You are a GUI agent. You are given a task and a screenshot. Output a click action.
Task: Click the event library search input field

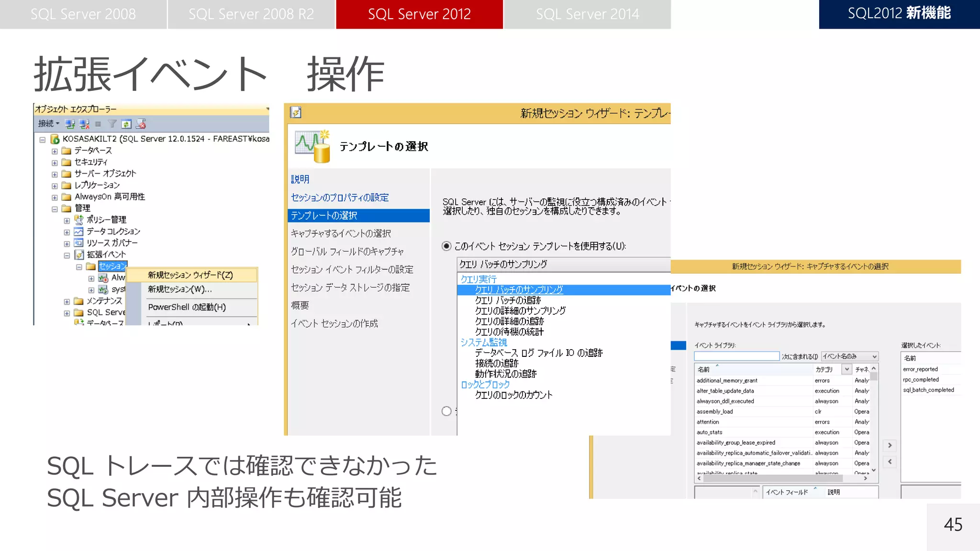tap(737, 356)
